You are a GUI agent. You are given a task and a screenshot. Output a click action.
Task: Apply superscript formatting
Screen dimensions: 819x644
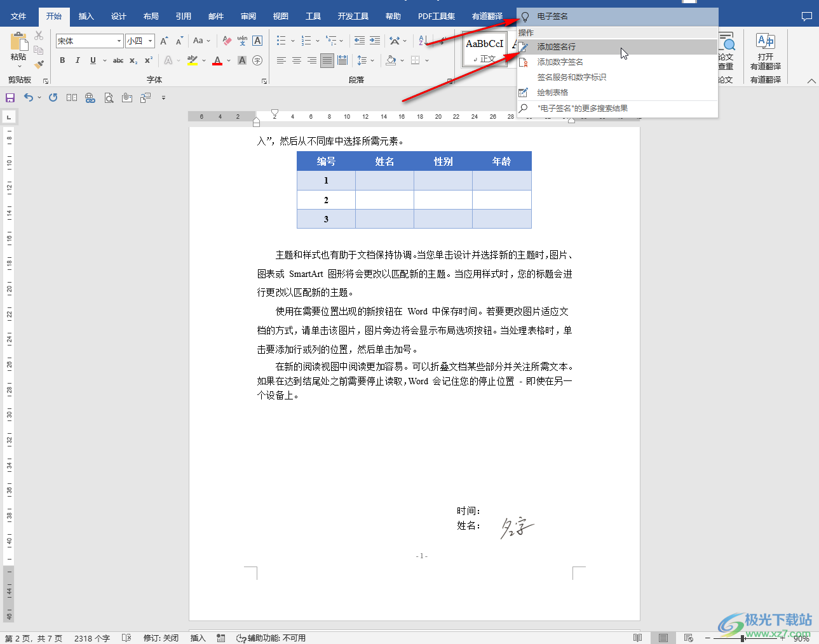point(149,60)
